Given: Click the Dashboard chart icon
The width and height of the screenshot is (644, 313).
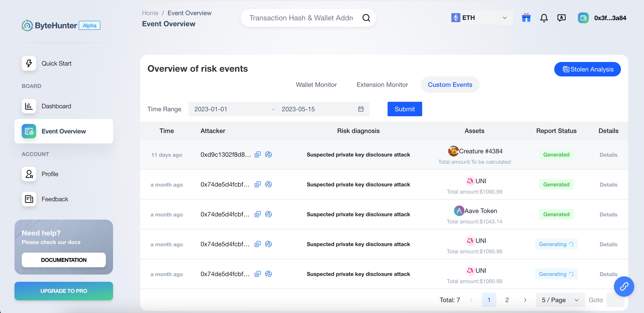Looking at the screenshot, I should tap(29, 106).
